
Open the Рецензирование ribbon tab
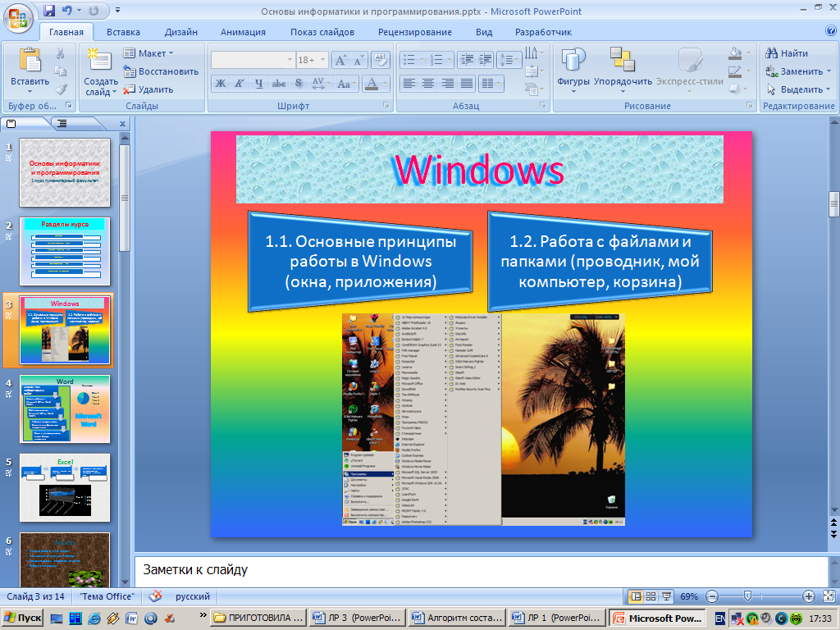[x=415, y=32]
